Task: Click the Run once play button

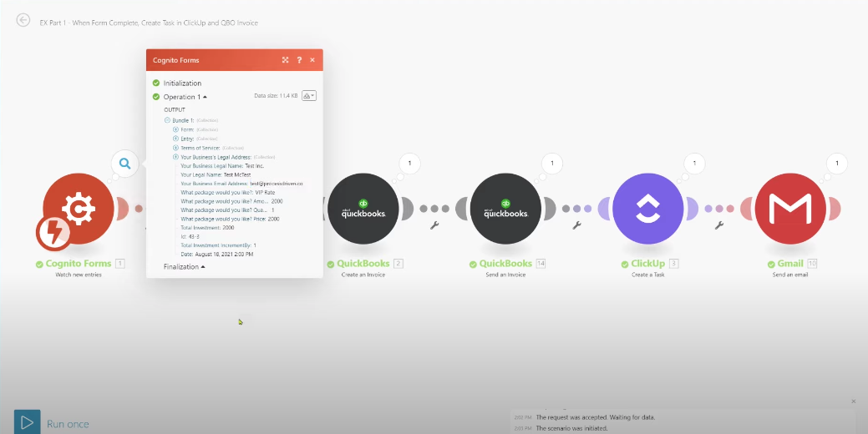Action: (27, 422)
